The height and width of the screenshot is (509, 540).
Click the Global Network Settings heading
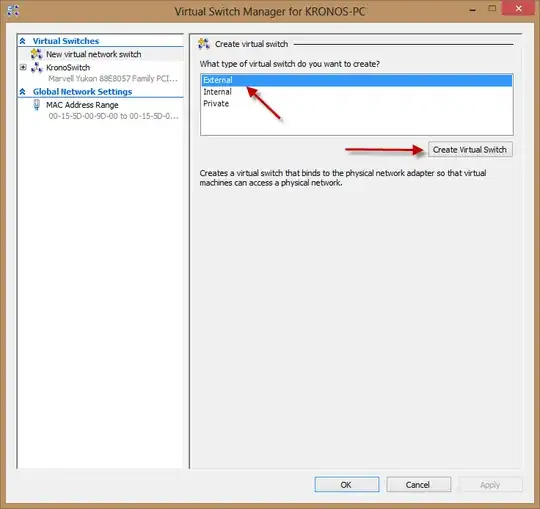tap(83, 92)
